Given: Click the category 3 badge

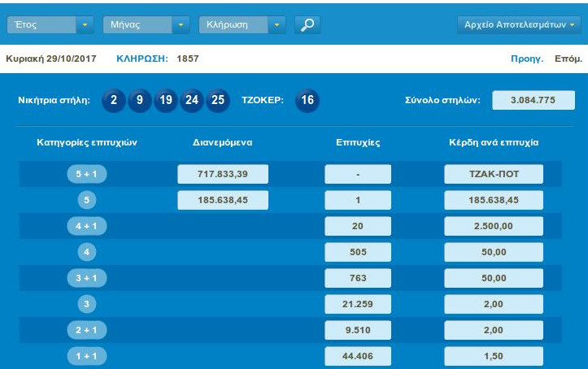Looking at the screenshot, I should tap(87, 304).
